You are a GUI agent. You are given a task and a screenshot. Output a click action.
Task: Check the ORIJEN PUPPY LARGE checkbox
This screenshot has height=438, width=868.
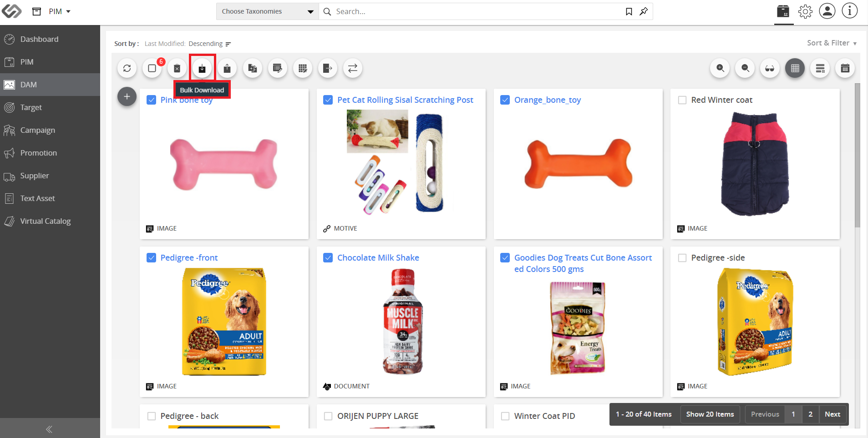328,416
